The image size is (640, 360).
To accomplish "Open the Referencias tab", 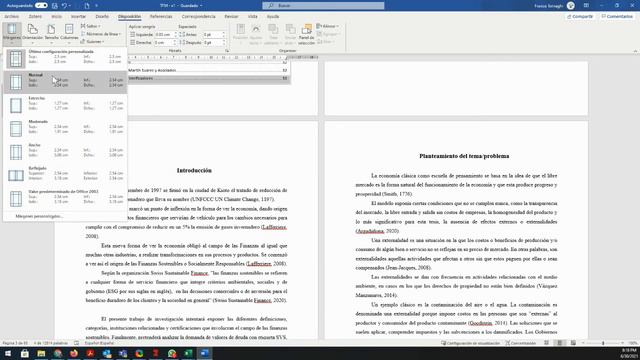I will (x=161, y=17).
